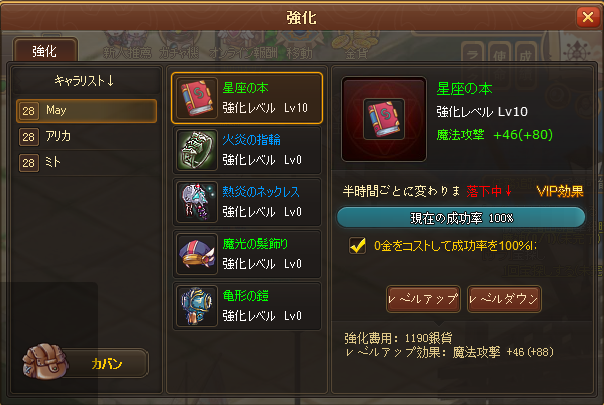Select character アリカ in the list
Image resolution: width=604 pixels, height=405 pixels.
pyautogui.click(x=87, y=137)
